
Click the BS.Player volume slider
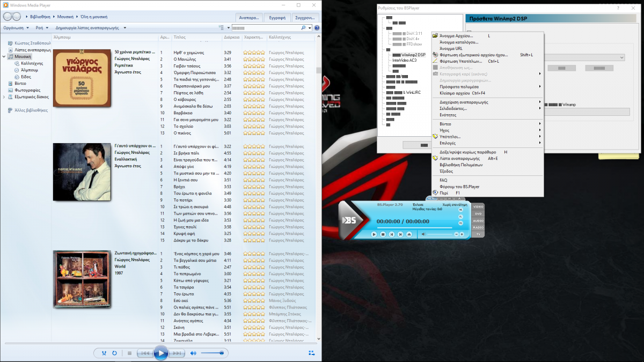[x=440, y=234]
